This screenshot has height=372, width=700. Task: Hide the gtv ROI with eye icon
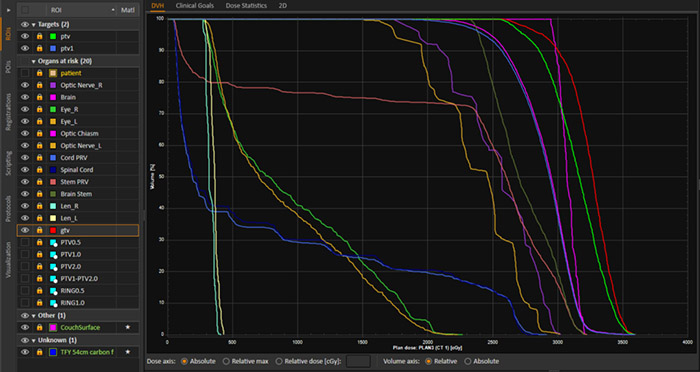(x=25, y=230)
